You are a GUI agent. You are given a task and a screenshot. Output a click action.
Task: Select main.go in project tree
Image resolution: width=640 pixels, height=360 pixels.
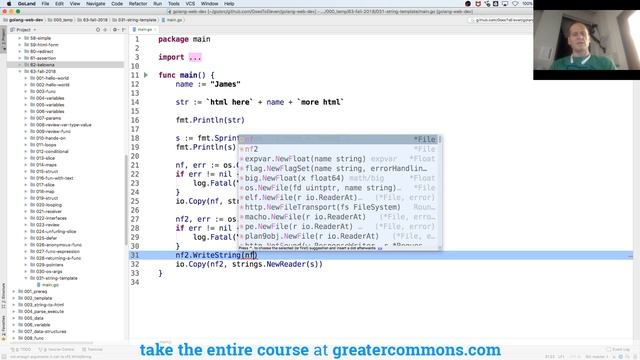click(x=50, y=285)
